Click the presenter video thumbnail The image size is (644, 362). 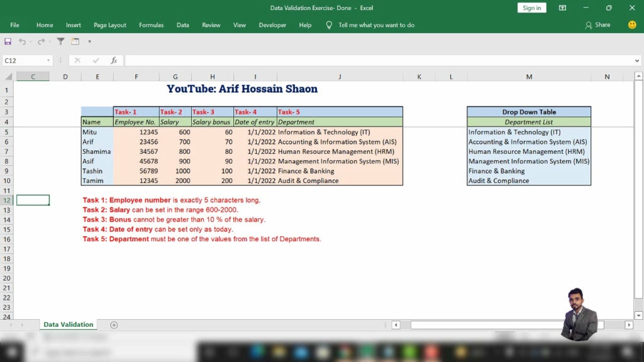pos(580,314)
